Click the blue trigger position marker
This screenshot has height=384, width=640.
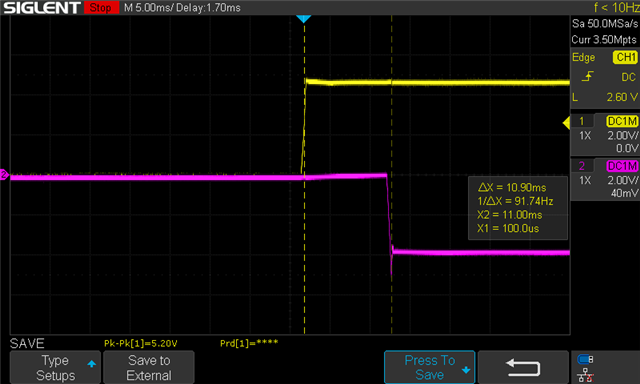pyautogui.click(x=304, y=19)
